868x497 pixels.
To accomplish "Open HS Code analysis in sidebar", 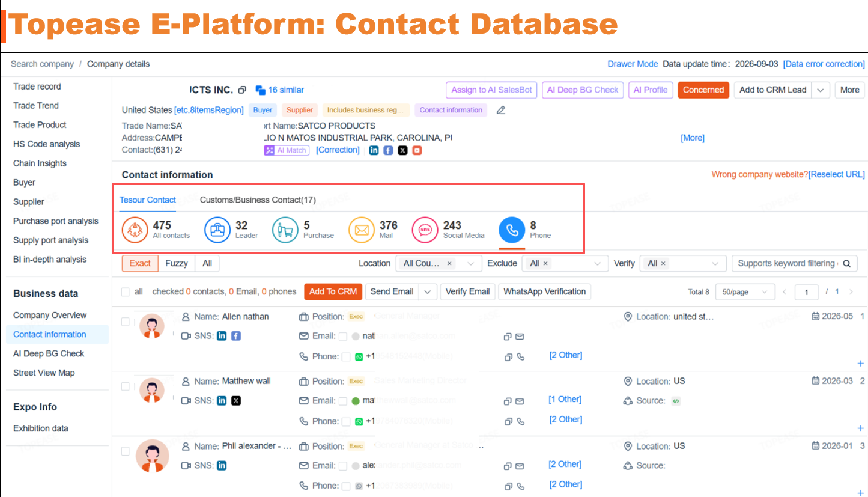I will (47, 144).
